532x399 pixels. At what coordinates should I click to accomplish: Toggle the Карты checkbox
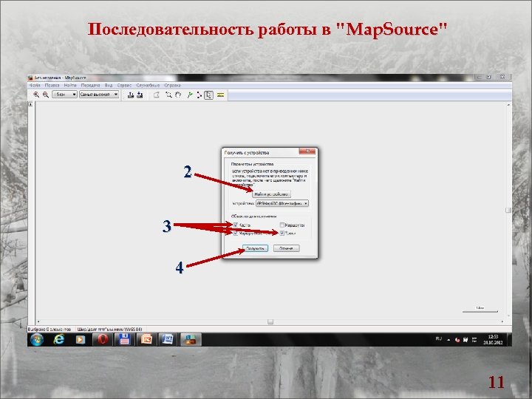(236, 225)
